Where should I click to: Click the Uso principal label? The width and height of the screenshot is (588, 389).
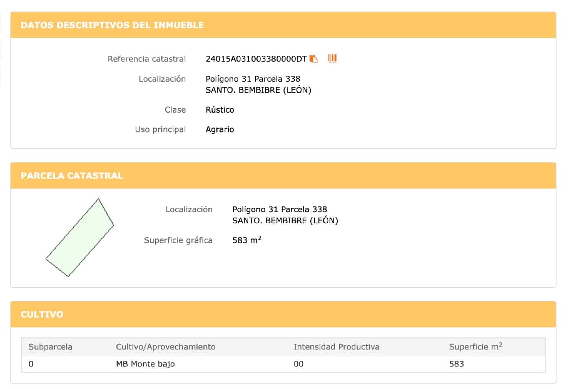point(160,129)
